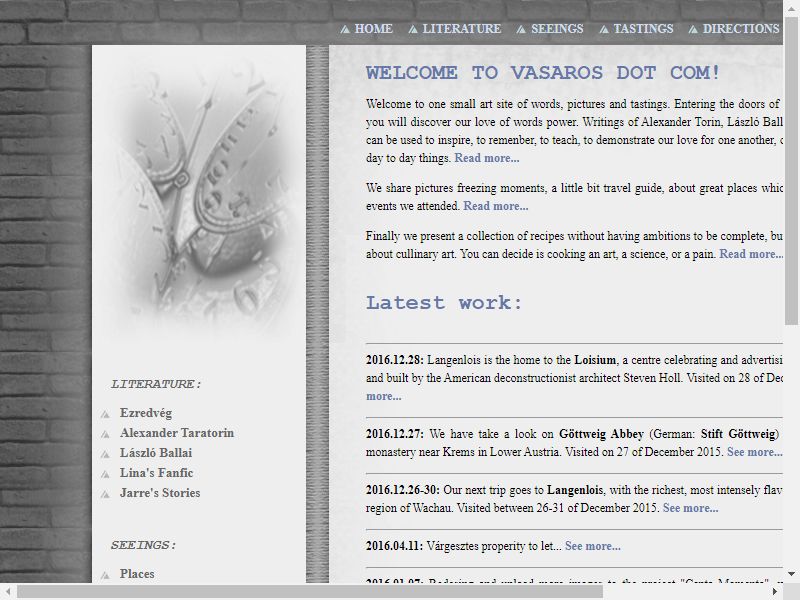This screenshot has width=800, height=600.
Task: Open the Places sidebar link
Action: (137, 573)
